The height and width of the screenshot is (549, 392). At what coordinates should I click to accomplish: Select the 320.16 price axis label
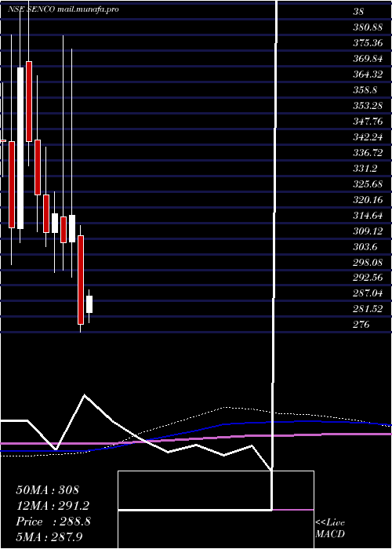click(x=368, y=200)
